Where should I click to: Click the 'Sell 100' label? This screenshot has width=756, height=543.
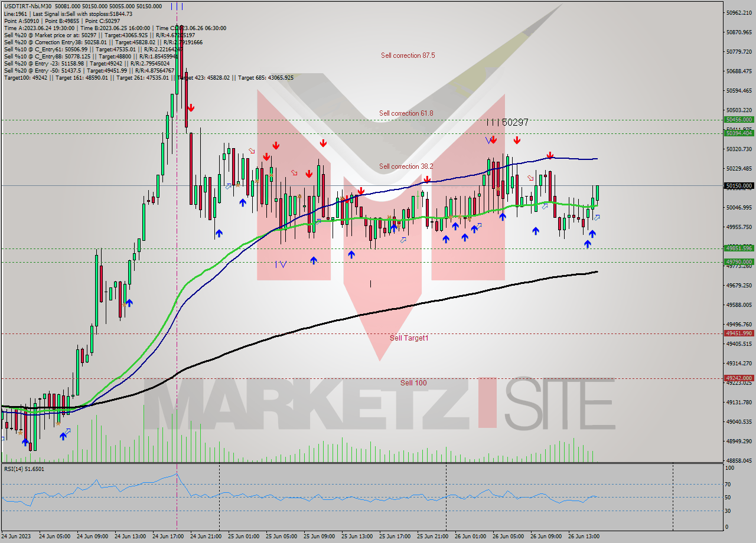413,383
